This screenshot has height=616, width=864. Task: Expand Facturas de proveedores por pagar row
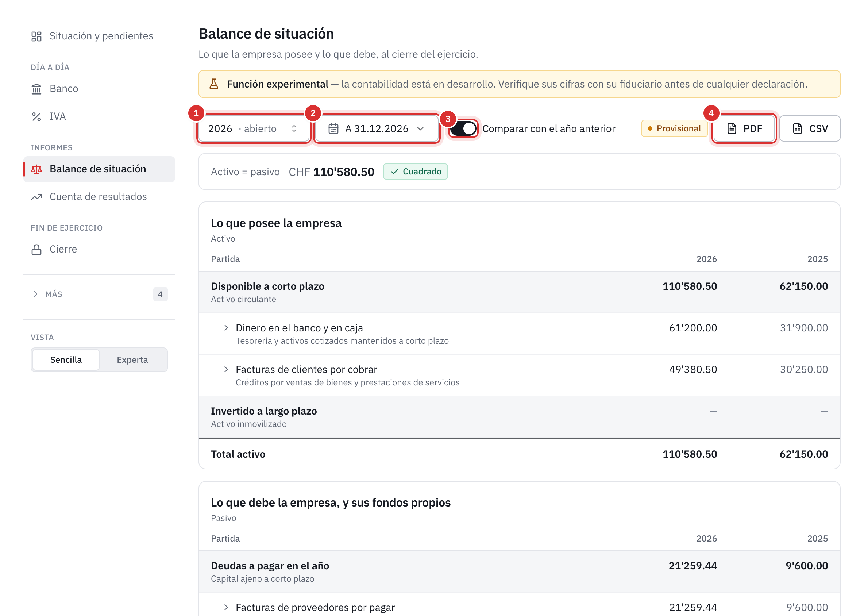coord(226,607)
